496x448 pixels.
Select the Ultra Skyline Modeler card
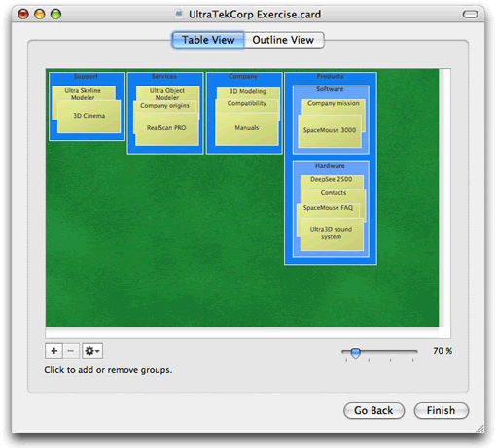pyautogui.click(x=83, y=93)
